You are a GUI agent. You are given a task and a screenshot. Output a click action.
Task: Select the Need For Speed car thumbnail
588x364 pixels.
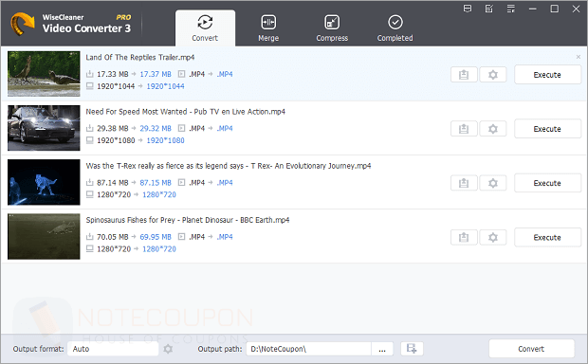tap(44, 128)
